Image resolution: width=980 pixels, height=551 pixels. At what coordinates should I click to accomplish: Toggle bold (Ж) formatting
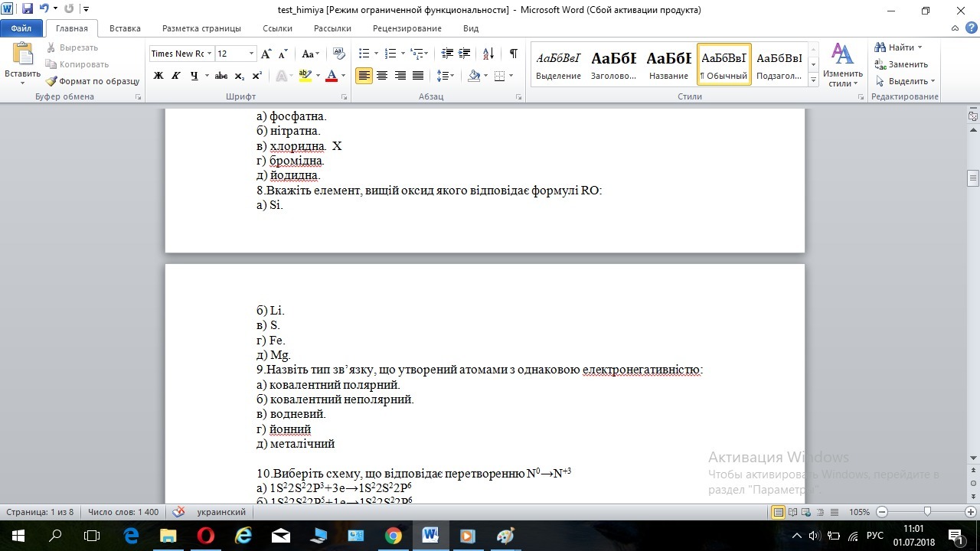[158, 76]
